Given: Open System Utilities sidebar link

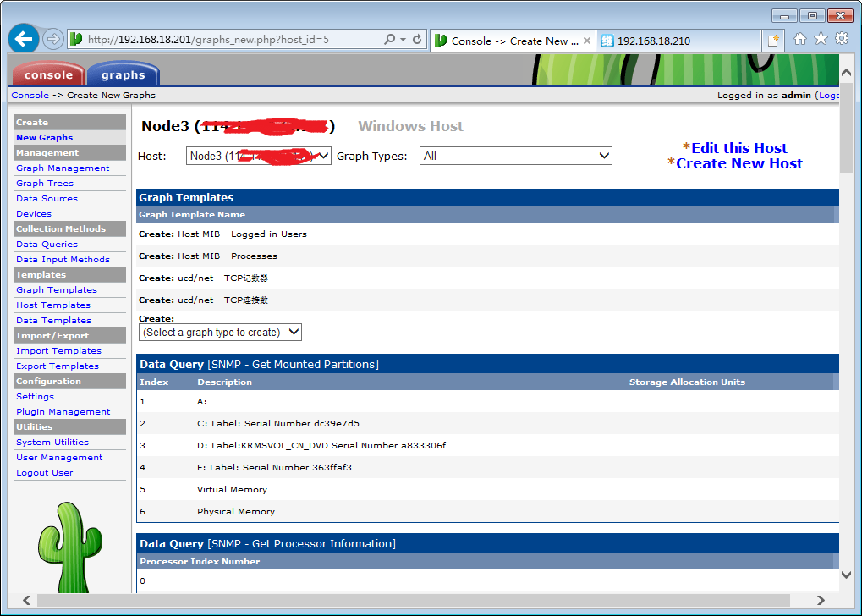Looking at the screenshot, I should 52,442.
